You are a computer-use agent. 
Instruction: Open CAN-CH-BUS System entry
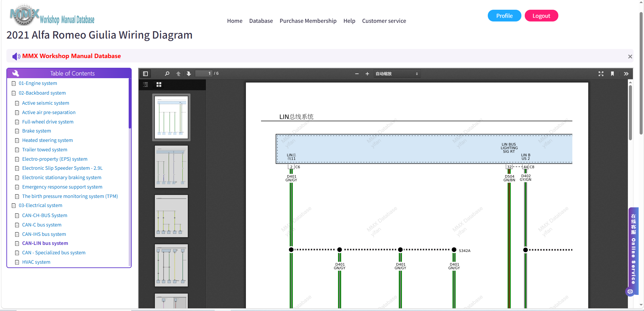point(45,216)
